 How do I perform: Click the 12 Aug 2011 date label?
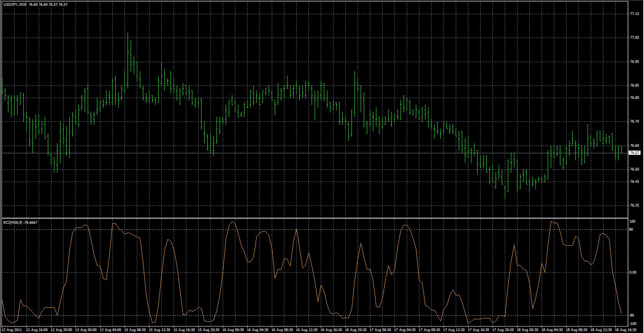coord(12,330)
